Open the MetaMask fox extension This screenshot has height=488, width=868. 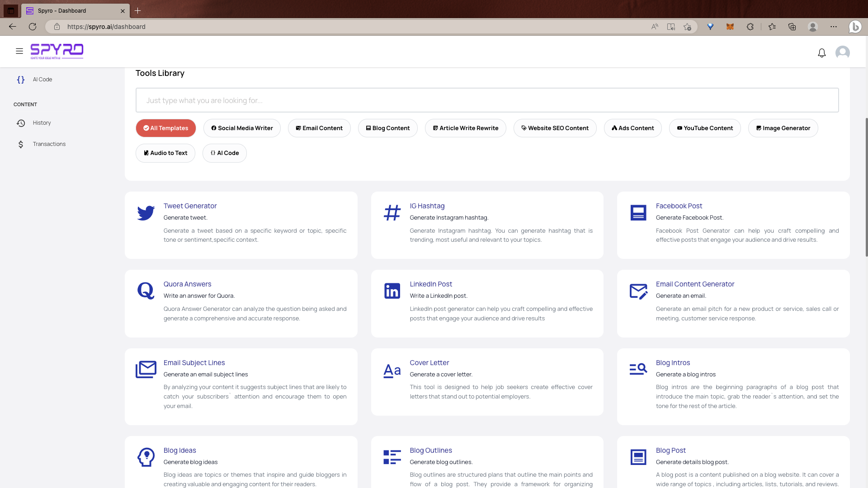730,27
